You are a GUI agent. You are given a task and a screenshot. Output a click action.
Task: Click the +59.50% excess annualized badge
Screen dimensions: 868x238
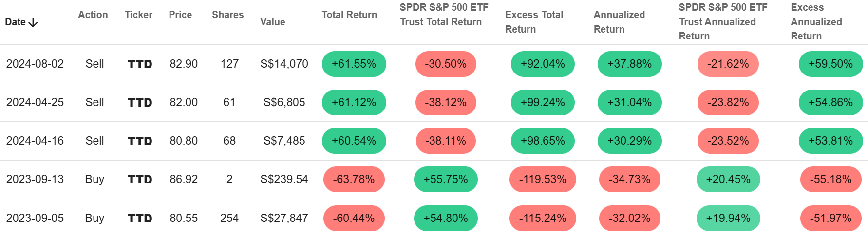point(830,64)
